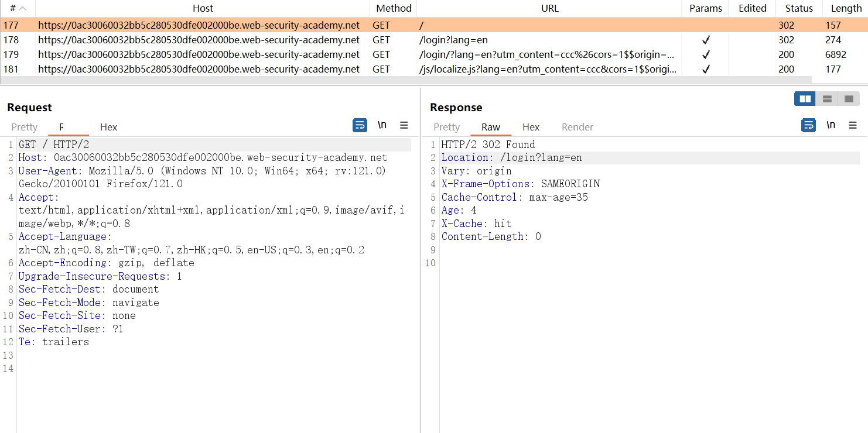Show non-printable characters in Response panel

(x=831, y=125)
